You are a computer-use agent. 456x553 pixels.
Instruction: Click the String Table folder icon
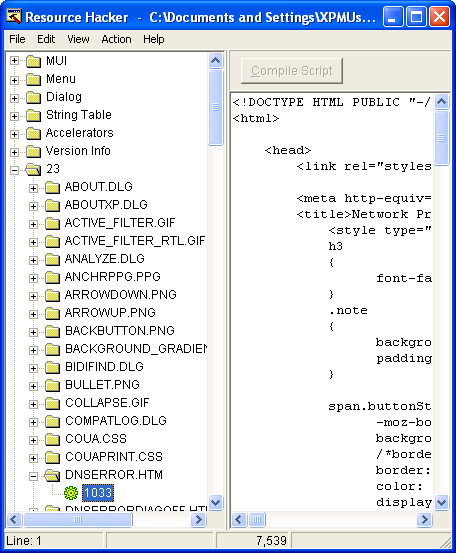[x=34, y=115]
